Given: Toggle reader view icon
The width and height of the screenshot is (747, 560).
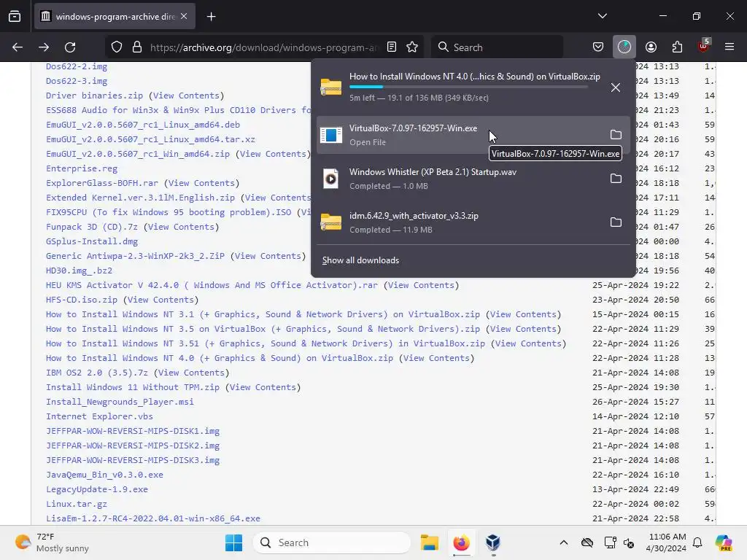Looking at the screenshot, I should coord(392,47).
